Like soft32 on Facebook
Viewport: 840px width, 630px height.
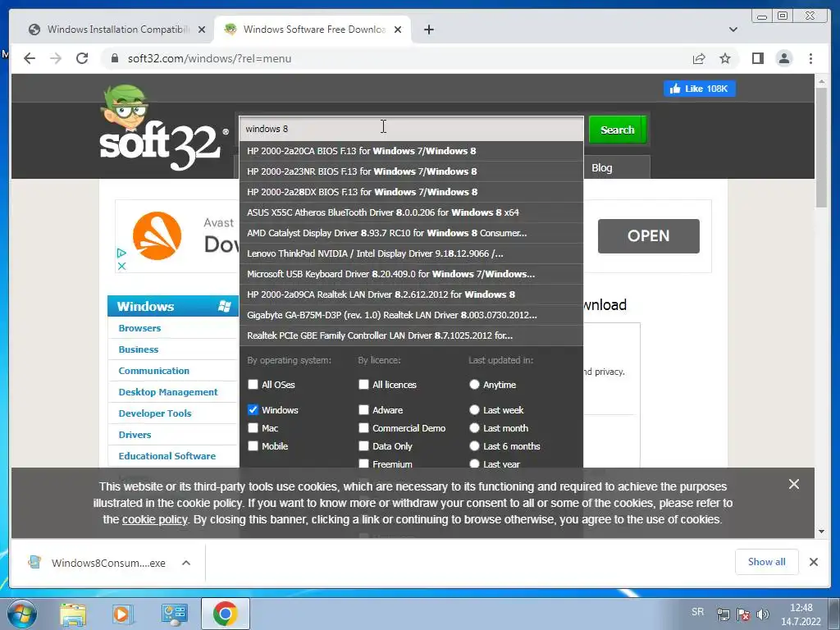pyautogui.click(x=699, y=89)
